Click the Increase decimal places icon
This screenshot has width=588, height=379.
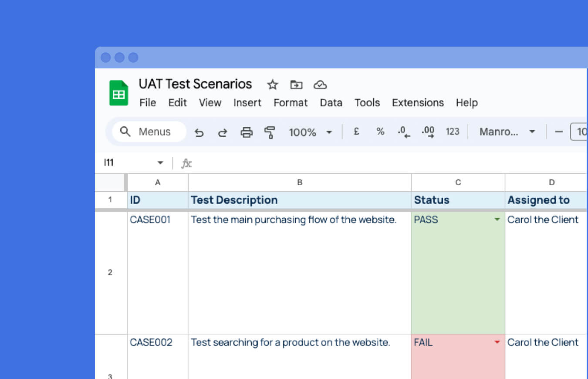[x=427, y=131]
